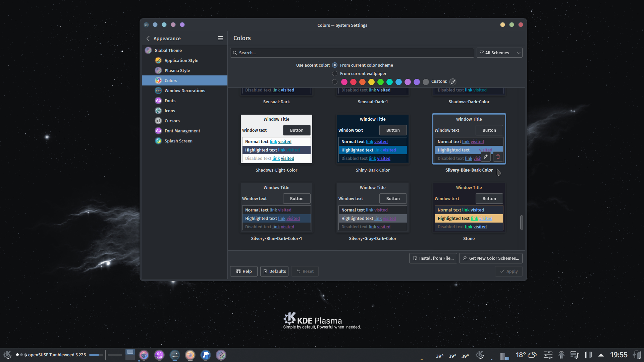
Task: Select Silvery-Gray-Dark-Color scheme thumbnail
Action: point(373,207)
